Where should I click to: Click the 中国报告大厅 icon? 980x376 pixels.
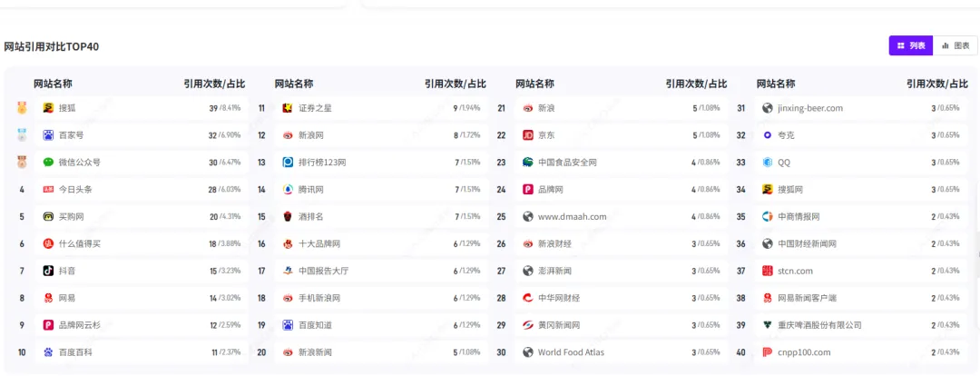click(x=288, y=271)
